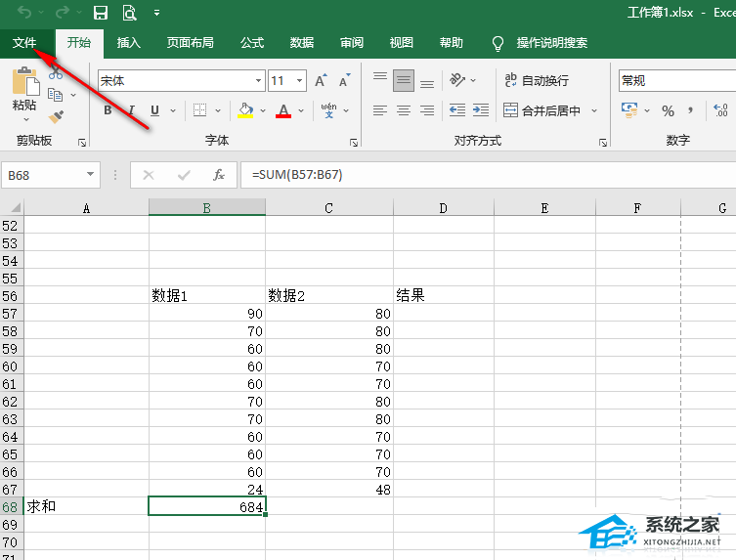Switch to the 数据 tab
Image resolution: width=736 pixels, height=560 pixels.
pyautogui.click(x=302, y=43)
